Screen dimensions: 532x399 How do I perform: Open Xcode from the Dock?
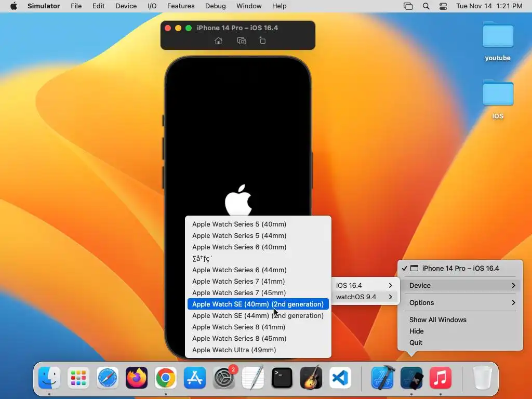(x=382, y=378)
